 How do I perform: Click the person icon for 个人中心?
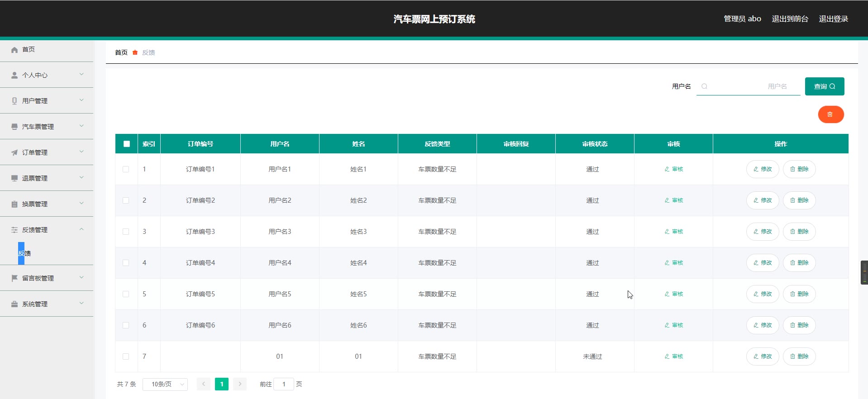point(14,75)
